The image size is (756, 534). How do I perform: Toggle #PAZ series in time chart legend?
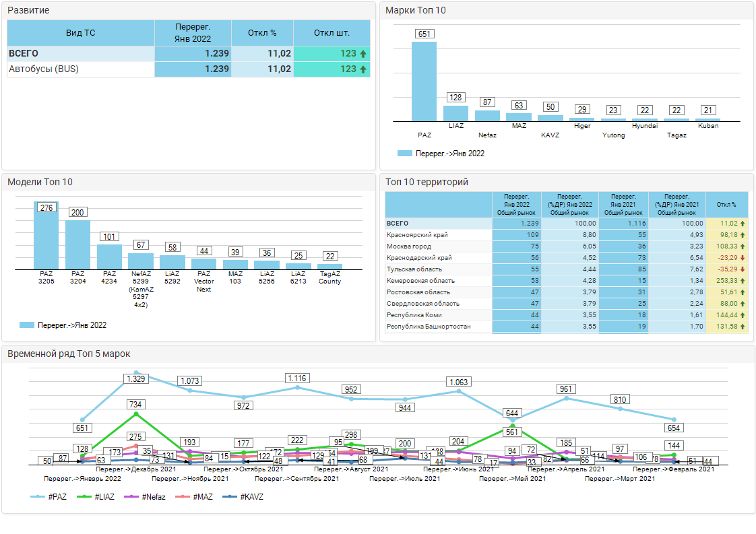(x=51, y=496)
